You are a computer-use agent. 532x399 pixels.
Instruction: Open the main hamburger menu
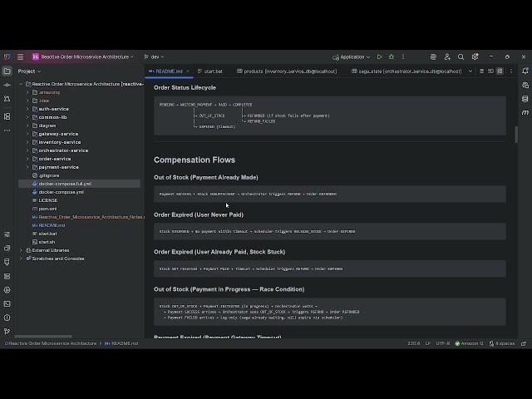click(x=20, y=57)
